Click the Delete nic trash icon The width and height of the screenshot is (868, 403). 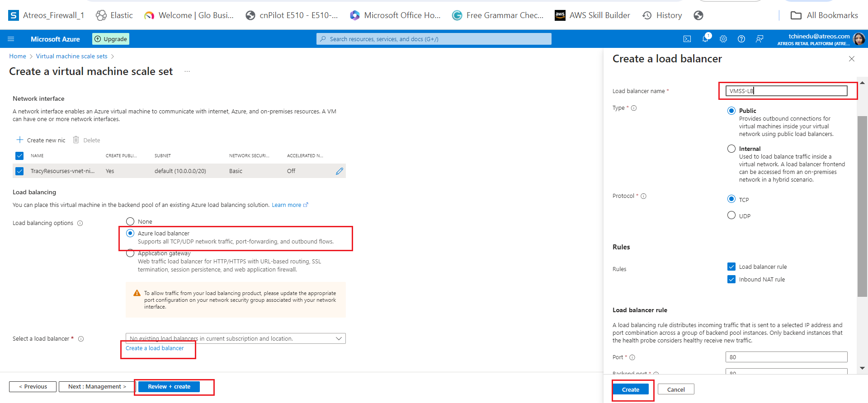76,140
